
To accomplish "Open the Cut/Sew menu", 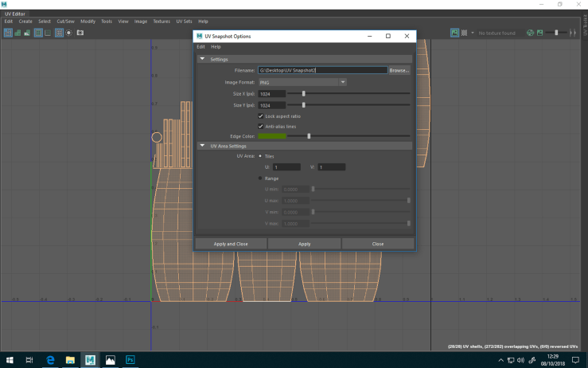I will (x=65, y=22).
